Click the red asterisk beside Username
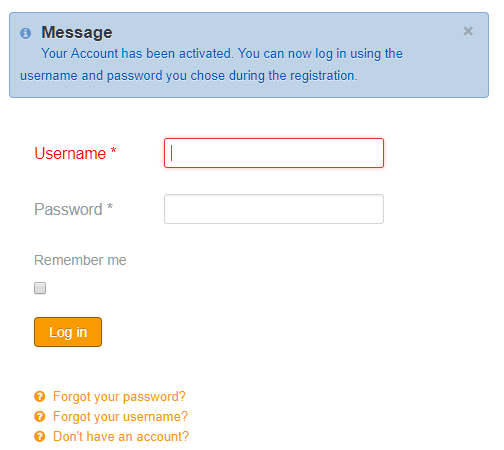This screenshot has height=450, width=504. click(113, 150)
